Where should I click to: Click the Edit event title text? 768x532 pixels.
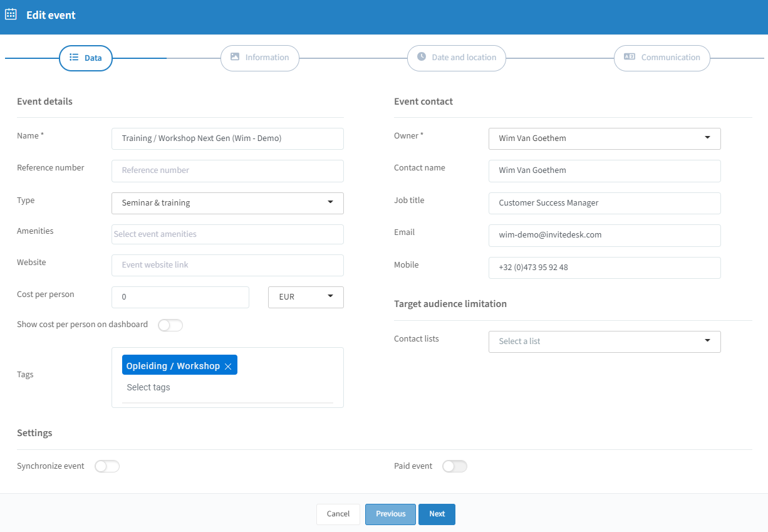51,15
